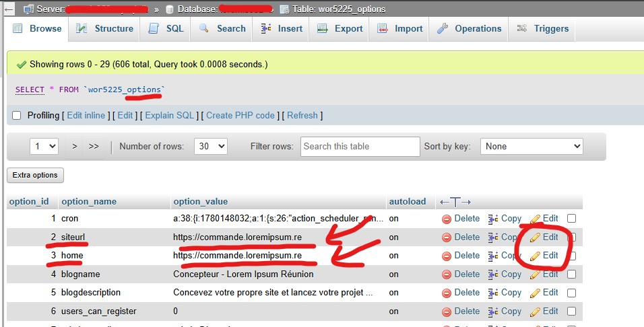Screen dimensions: 644x327
Task: Open the Export tab
Action: (x=339, y=29)
